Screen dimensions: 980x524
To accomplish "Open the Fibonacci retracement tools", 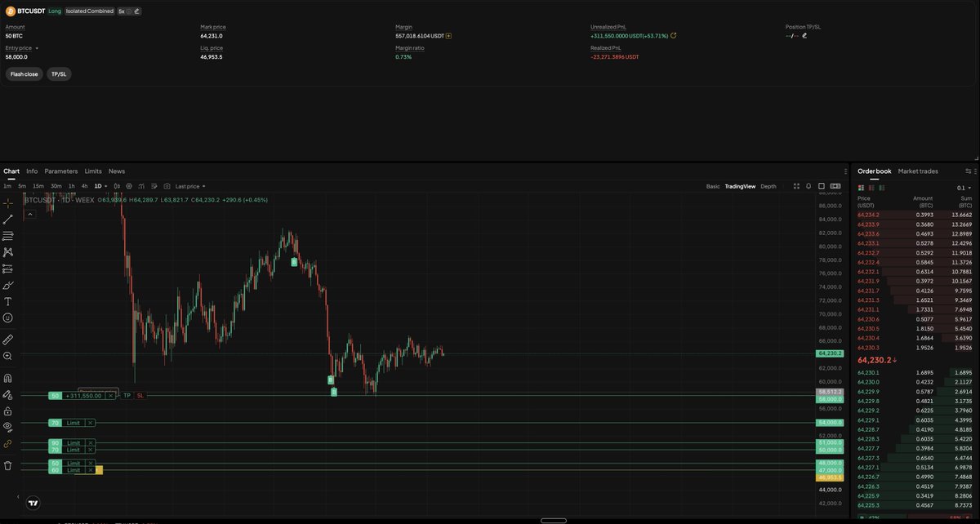I will (8, 236).
